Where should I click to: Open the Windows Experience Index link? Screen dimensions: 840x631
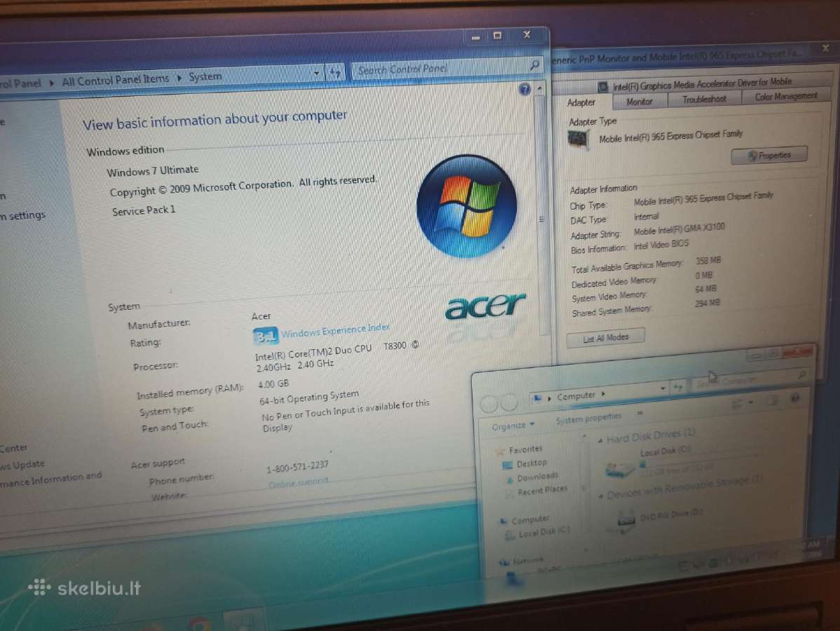pos(335,330)
